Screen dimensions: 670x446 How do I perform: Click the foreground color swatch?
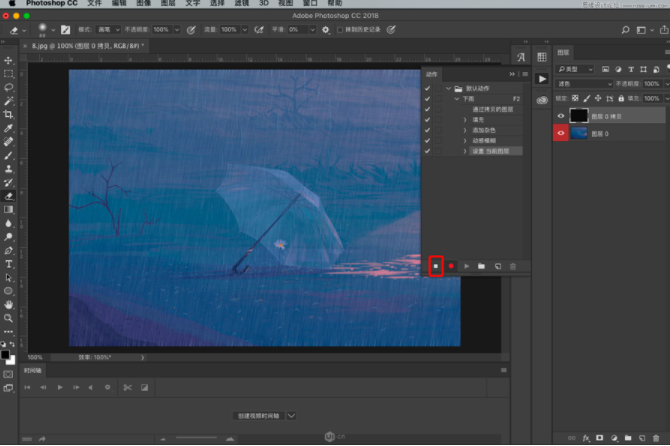(x=6, y=352)
